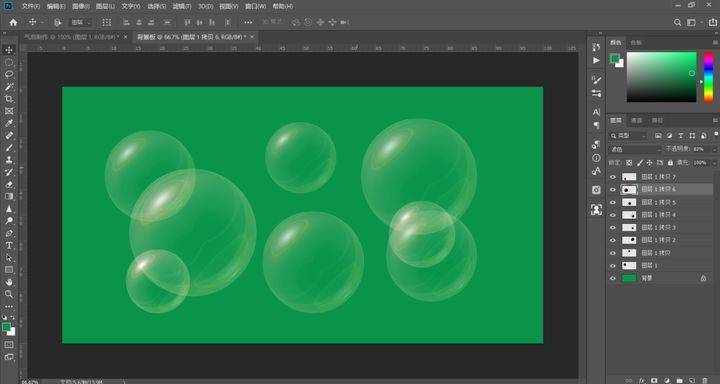The width and height of the screenshot is (720, 384).
Task: Select the Clone Stamp tool
Action: 9,160
